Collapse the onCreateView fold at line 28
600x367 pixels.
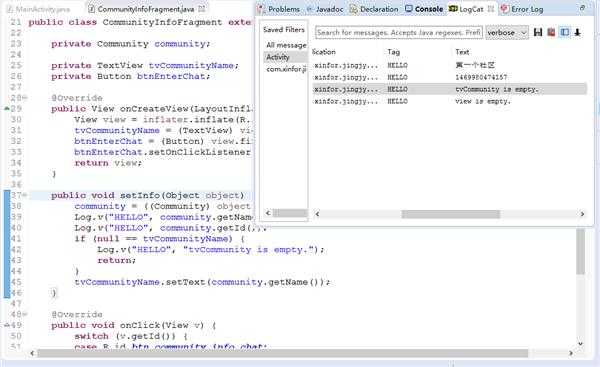click(25, 98)
